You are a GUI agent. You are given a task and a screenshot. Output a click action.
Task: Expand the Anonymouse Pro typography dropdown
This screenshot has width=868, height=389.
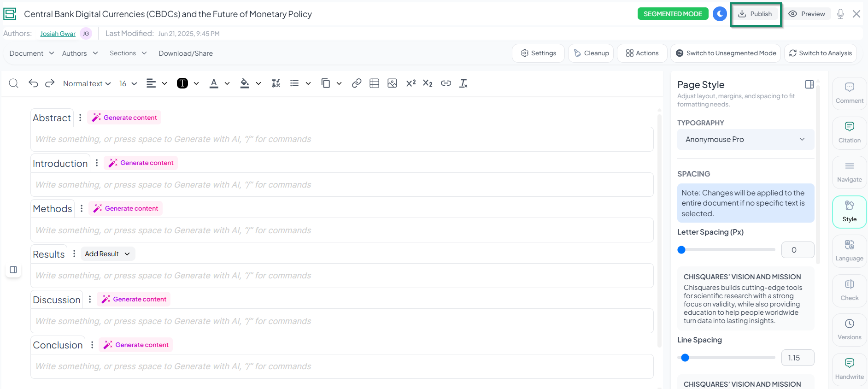click(745, 139)
